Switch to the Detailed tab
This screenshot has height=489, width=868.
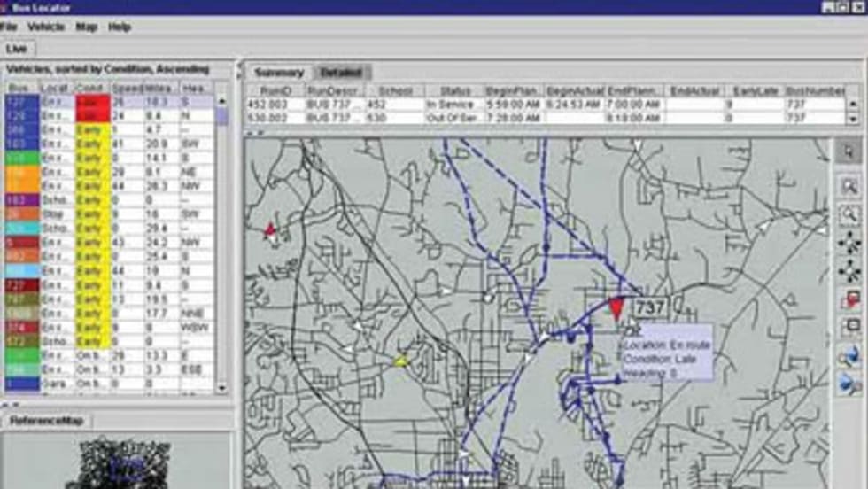pyautogui.click(x=341, y=73)
